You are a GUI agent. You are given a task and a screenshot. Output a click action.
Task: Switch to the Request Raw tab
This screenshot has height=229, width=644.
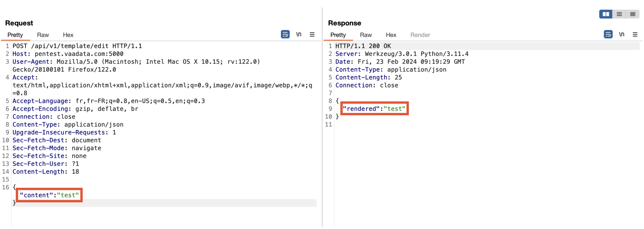[x=43, y=35]
